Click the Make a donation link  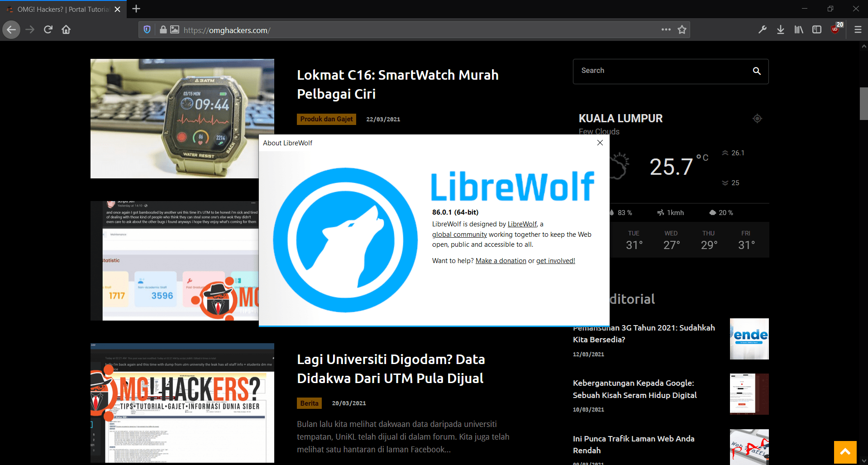pyautogui.click(x=501, y=261)
